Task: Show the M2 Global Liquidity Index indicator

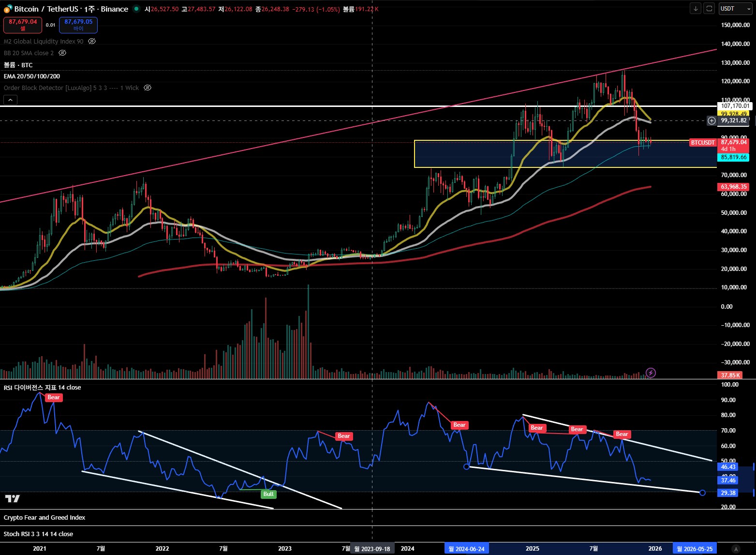Action: (92, 42)
